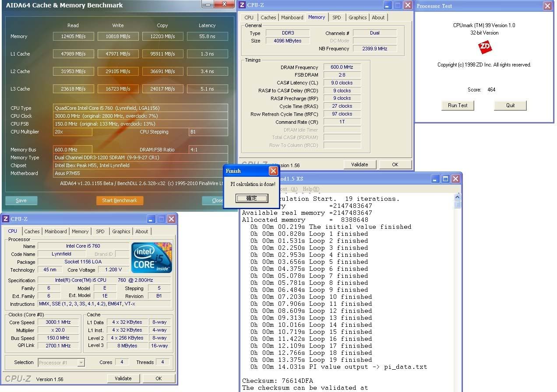Minimize the CPU-Z Memory window
The height and width of the screenshot is (392, 557).
[x=387, y=5]
